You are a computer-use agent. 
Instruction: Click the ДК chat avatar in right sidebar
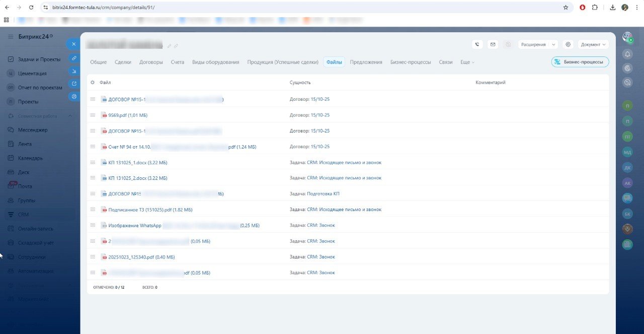coord(627,168)
